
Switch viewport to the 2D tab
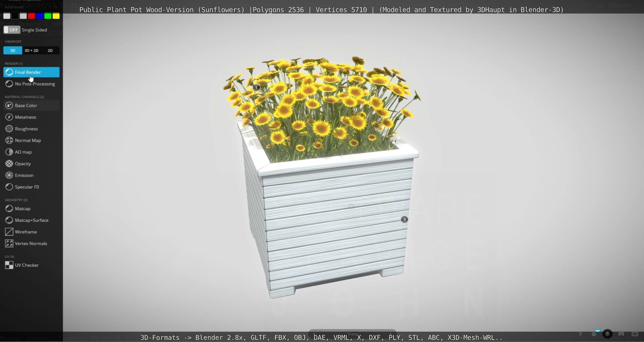tap(50, 51)
